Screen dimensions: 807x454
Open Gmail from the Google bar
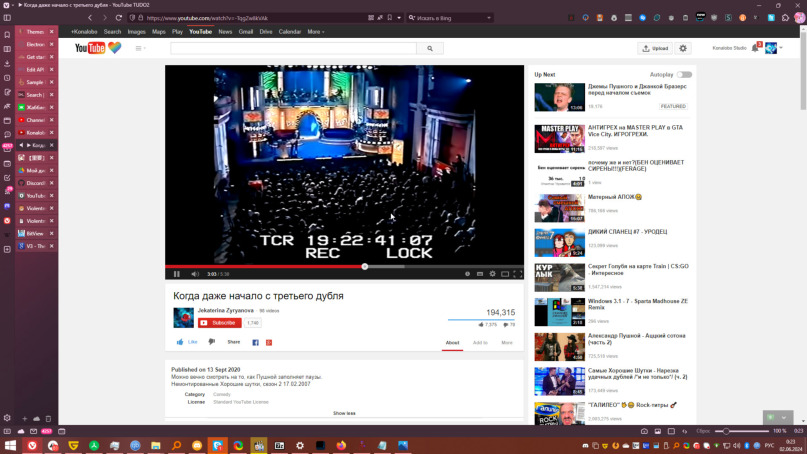point(245,32)
